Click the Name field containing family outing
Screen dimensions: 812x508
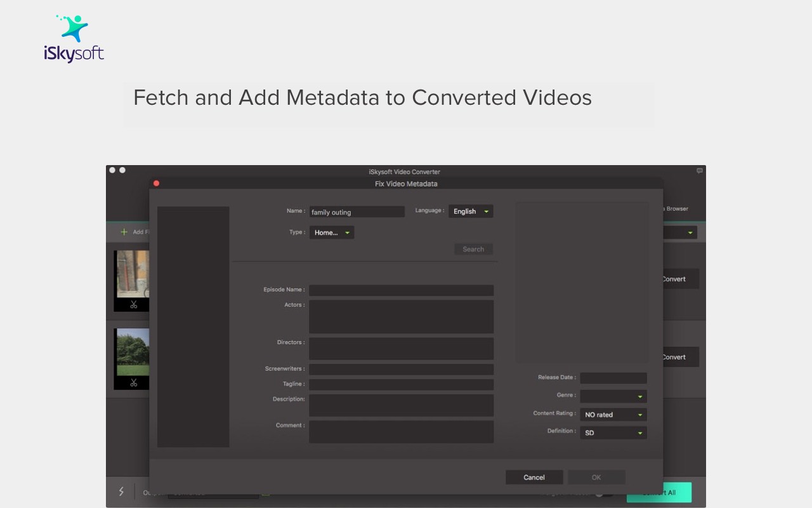[357, 212]
